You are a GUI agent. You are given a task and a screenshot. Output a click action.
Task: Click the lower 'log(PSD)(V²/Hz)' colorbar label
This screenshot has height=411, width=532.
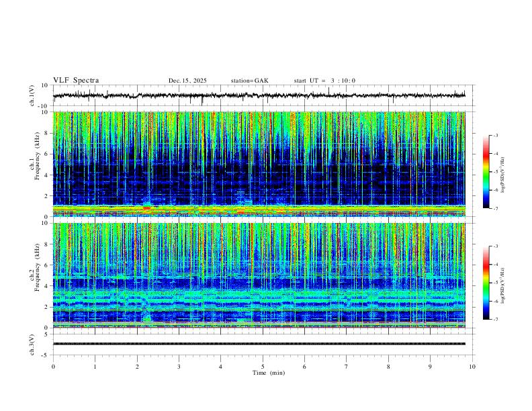tap(502, 285)
